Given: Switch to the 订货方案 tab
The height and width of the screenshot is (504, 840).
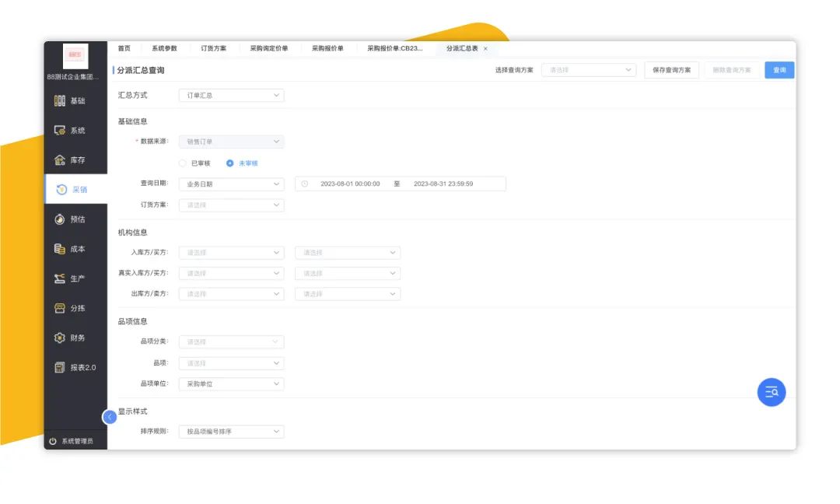Looking at the screenshot, I should point(214,49).
